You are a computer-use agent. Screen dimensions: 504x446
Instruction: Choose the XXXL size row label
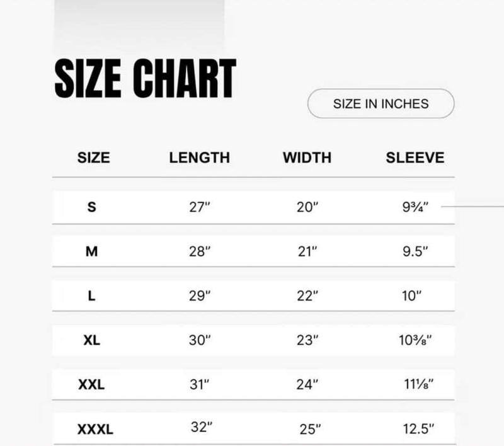[x=95, y=429]
